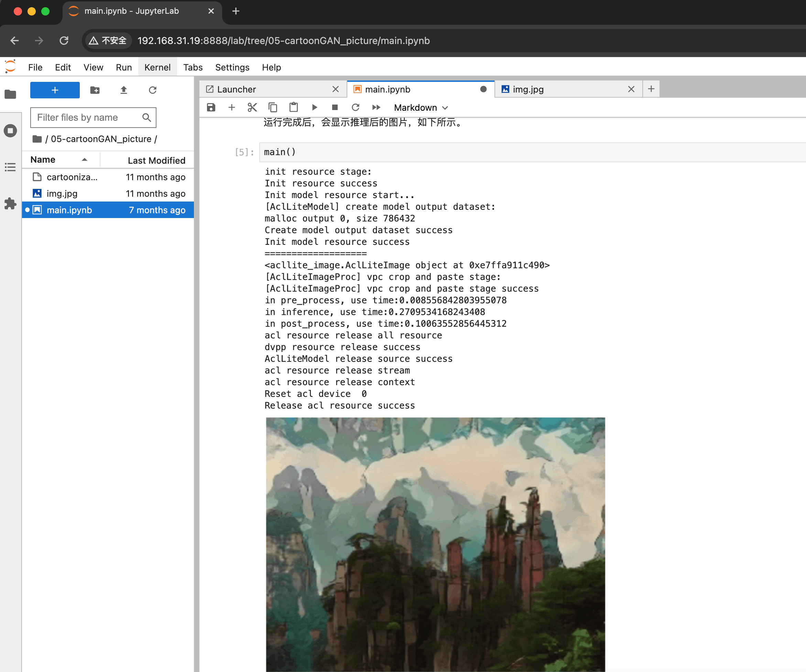Cut selected cell with the scissors icon
This screenshot has width=806, height=672.
point(252,107)
